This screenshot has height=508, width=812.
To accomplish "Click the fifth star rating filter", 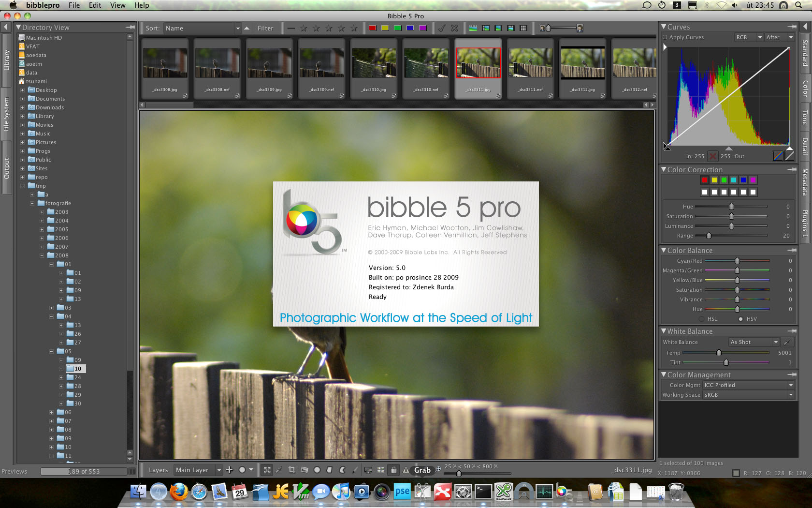I will point(354,28).
